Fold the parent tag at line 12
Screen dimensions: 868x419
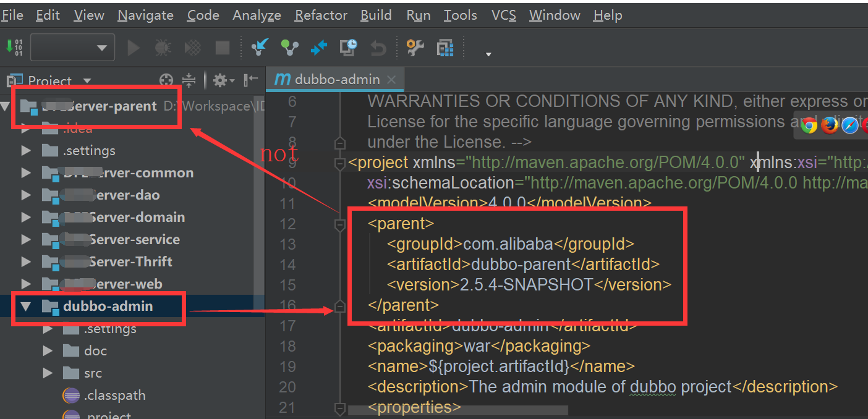pos(339,225)
